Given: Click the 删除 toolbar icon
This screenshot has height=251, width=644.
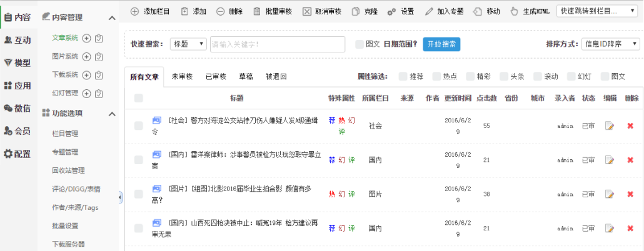Looking at the screenshot, I should pyautogui.click(x=221, y=11).
